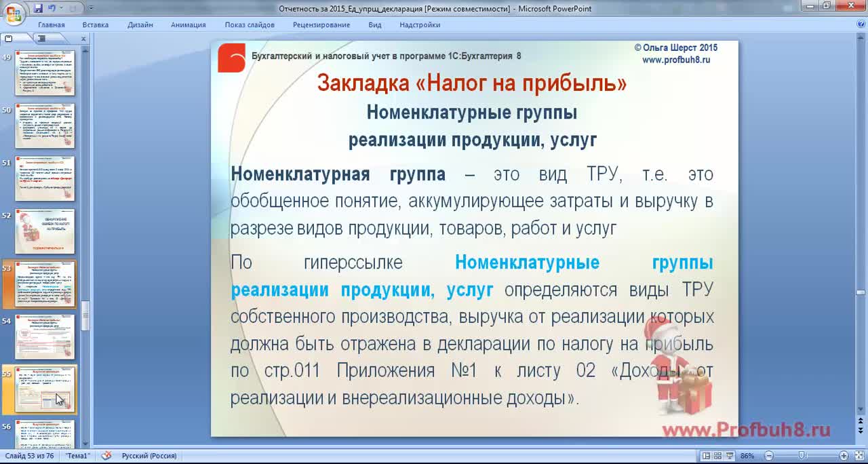Screen dimensions: 868x464
Task: Switch to the Slides thumbnails pane tab
Action: click(9, 39)
